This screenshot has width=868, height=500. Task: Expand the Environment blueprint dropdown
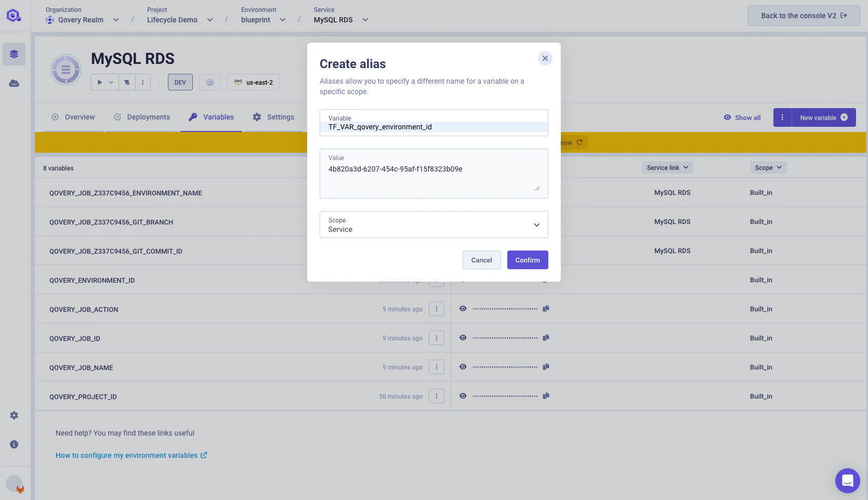point(283,20)
